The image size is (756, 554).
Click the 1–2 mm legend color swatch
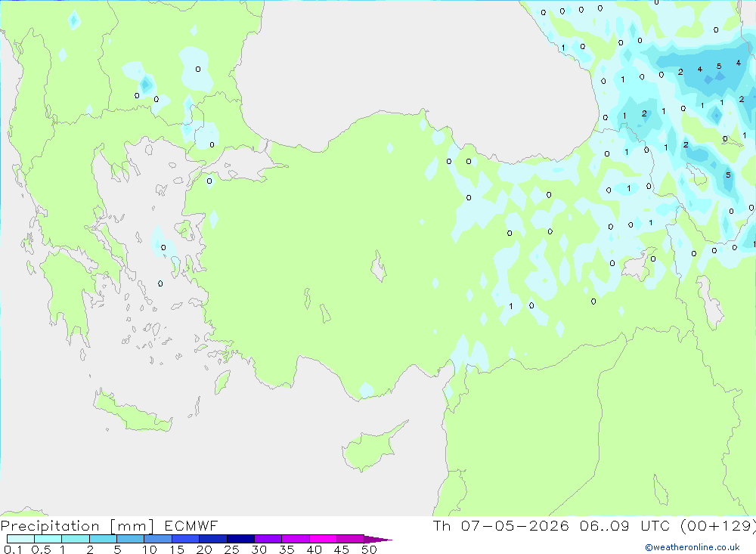[75, 539]
